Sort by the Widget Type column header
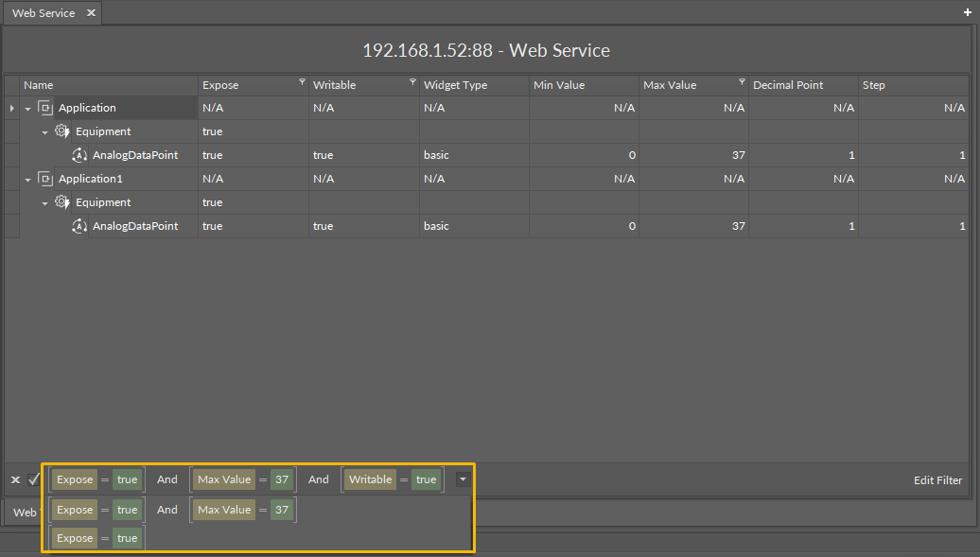Viewport: 980px width, 557px height. click(456, 85)
